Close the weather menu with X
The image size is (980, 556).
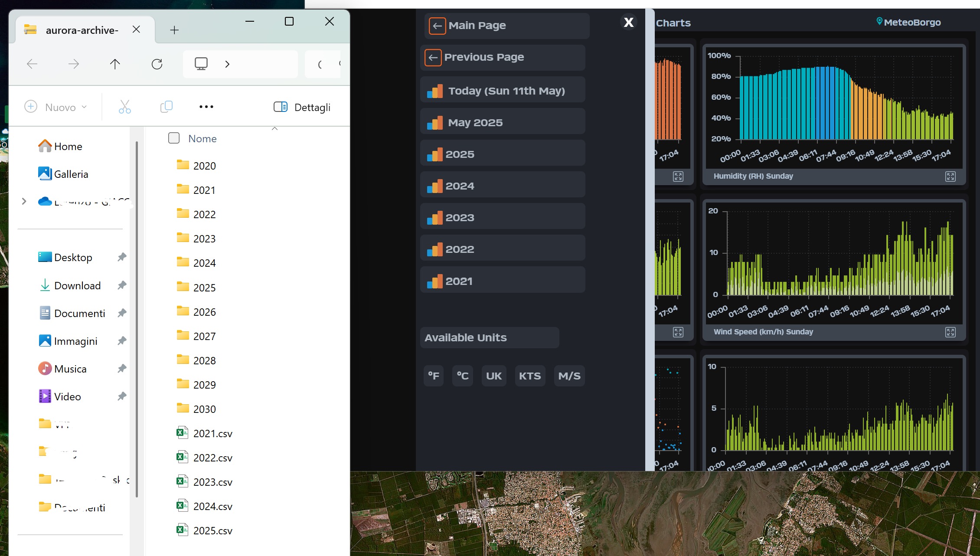coord(628,22)
